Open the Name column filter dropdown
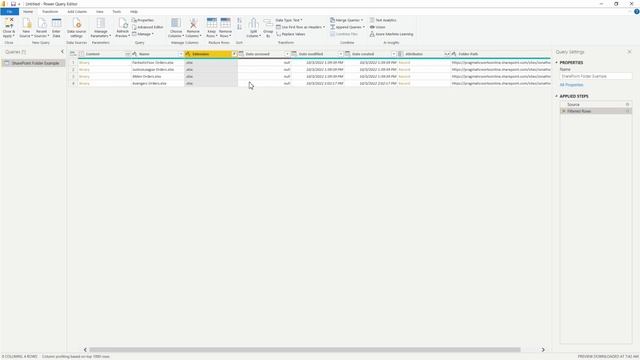 [x=181, y=54]
